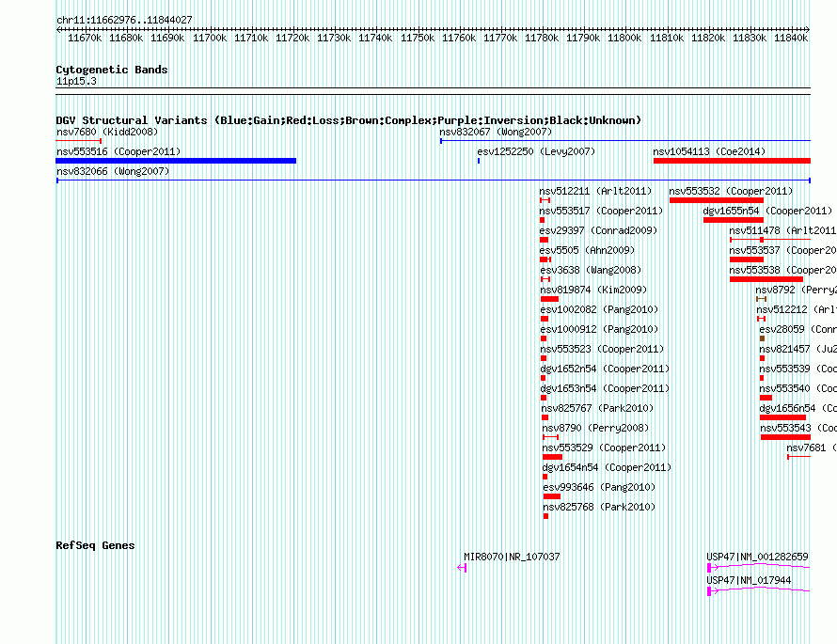Select the nsv553537 variant label
This screenshot has width=837, height=644.
[782, 250]
